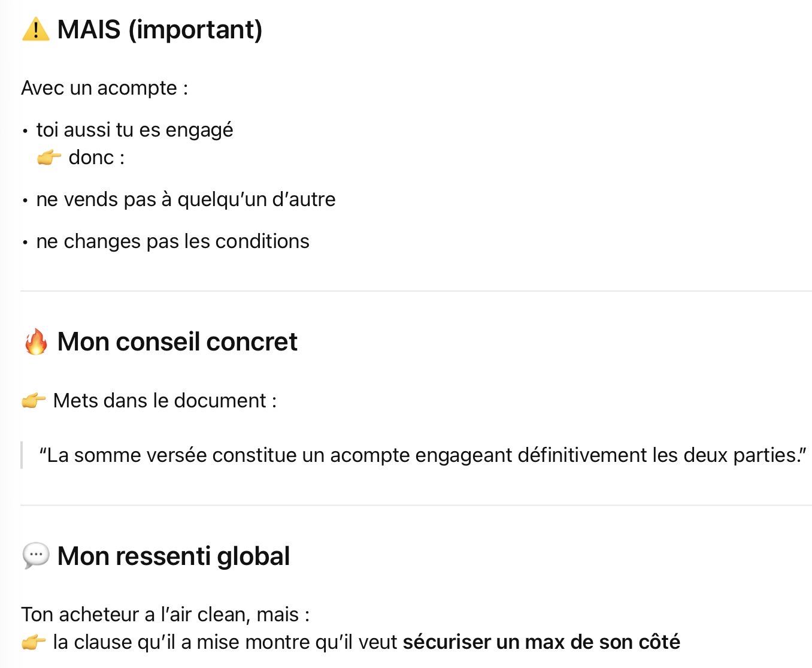Click the speech bubble emoji beside Mon ressenti global
Viewport: 812px width, 668px height.
pos(36,556)
